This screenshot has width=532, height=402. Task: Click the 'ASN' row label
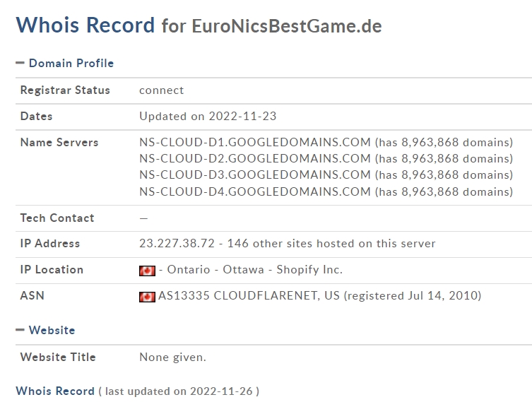[x=32, y=295]
